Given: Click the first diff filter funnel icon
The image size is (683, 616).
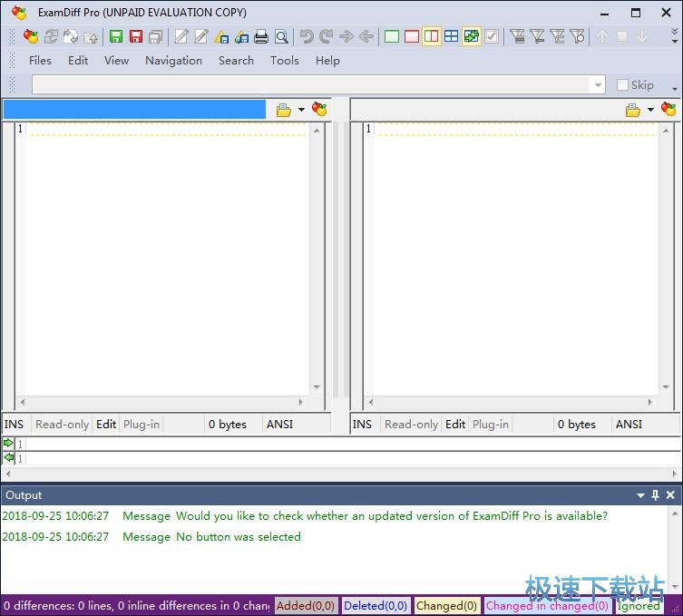Looking at the screenshot, I should (518, 36).
